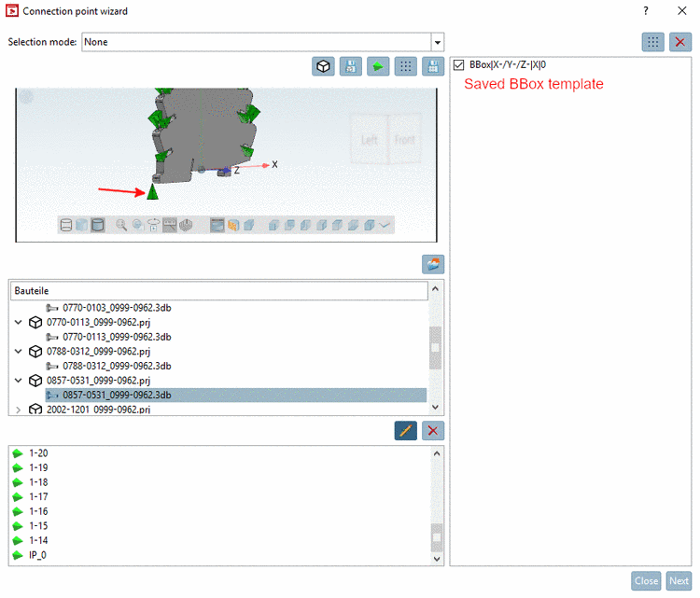
Task: Select project 0788-0312_0999-0962.prj
Action: pyautogui.click(x=98, y=351)
